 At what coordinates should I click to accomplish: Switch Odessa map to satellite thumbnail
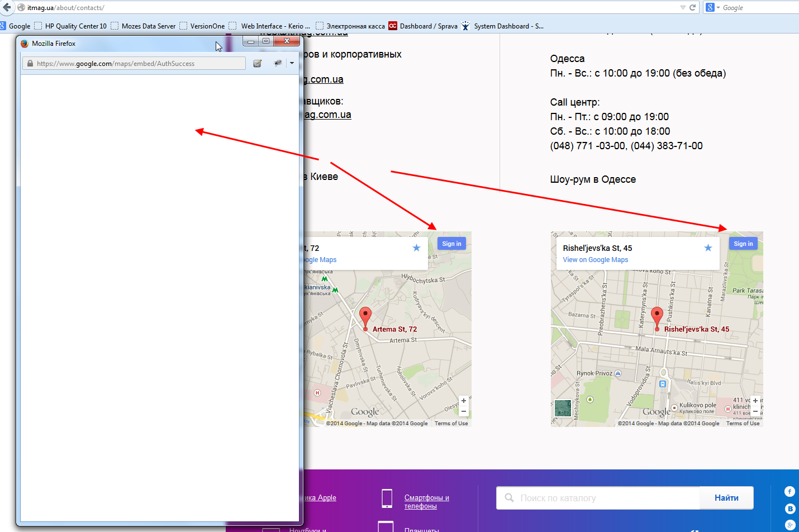click(563, 408)
